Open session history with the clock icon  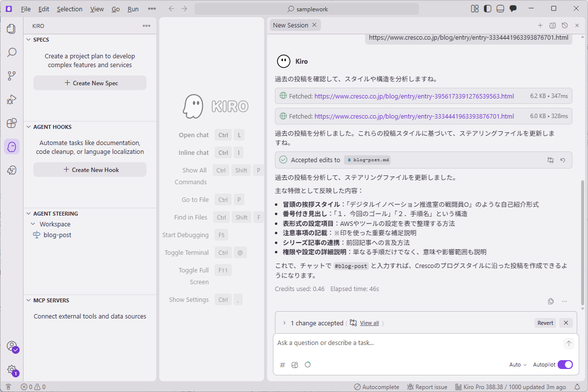pyautogui.click(x=564, y=25)
